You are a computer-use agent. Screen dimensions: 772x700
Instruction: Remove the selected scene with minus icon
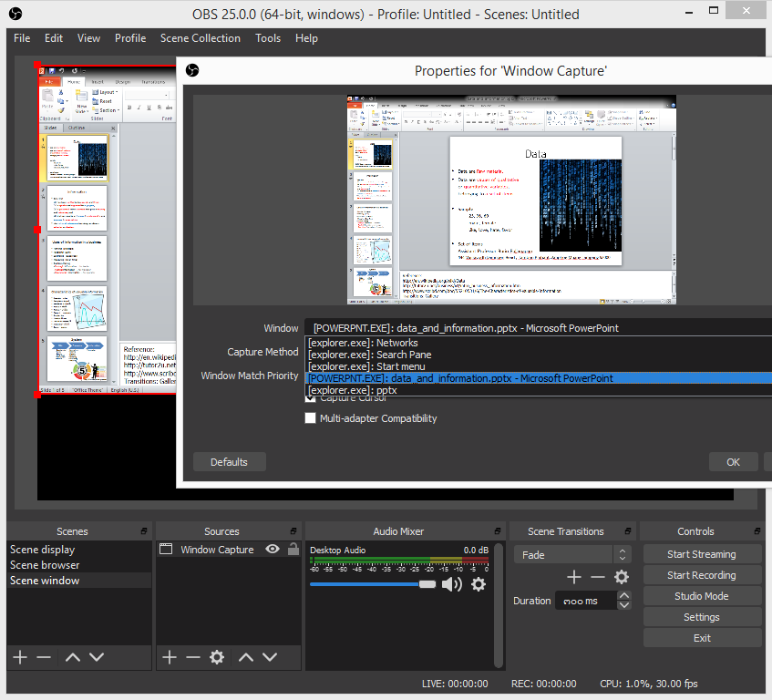[44, 657]
